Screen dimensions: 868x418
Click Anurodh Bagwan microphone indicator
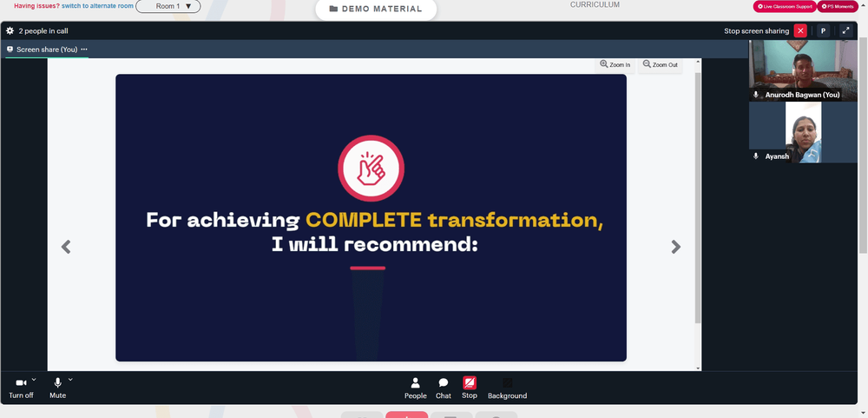756,95
